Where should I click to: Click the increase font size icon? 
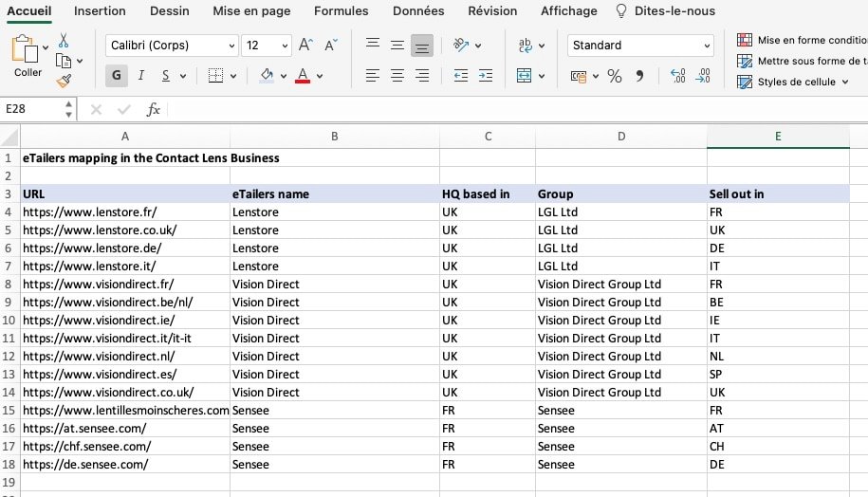pyautogui.click(x=305, y=46)
